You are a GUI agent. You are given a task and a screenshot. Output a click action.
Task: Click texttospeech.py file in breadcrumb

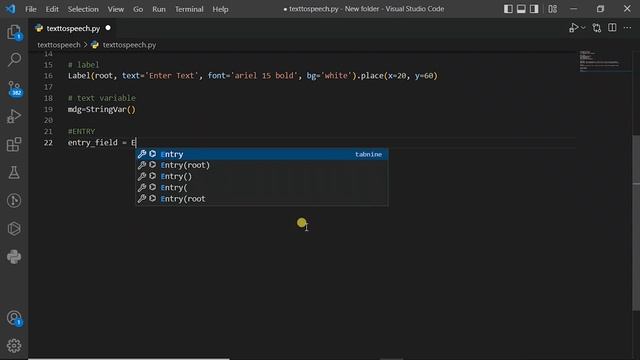click(x=129, y=45)
